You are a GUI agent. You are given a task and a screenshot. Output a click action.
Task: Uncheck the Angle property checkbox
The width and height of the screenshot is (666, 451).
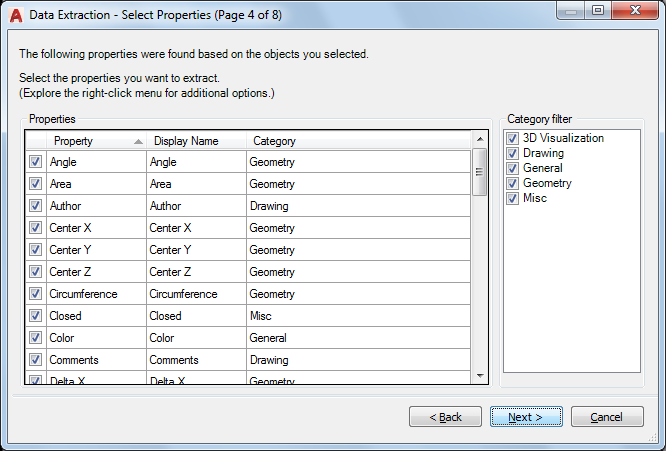[x=35, y=162]
